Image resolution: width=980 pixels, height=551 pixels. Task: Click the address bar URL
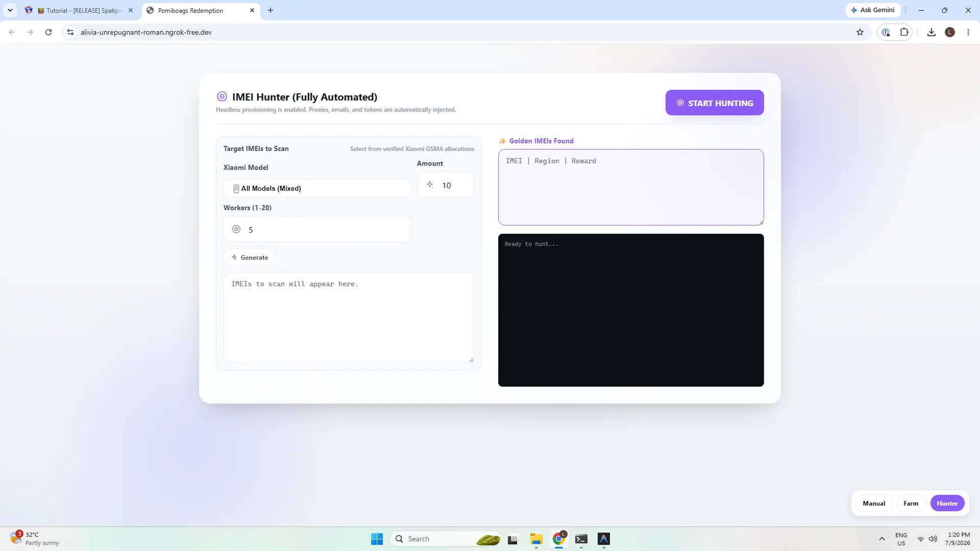(146, 32)
